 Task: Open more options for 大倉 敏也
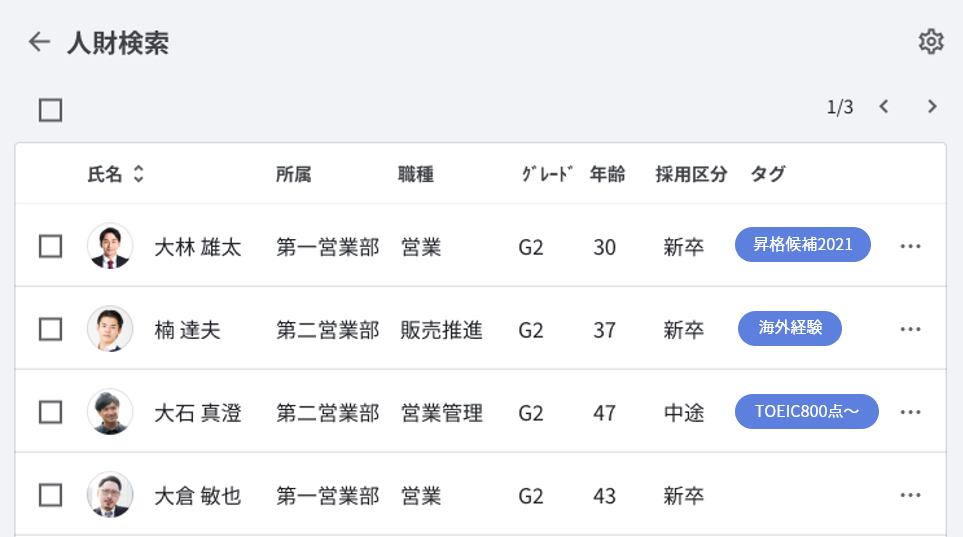[910, 495]
